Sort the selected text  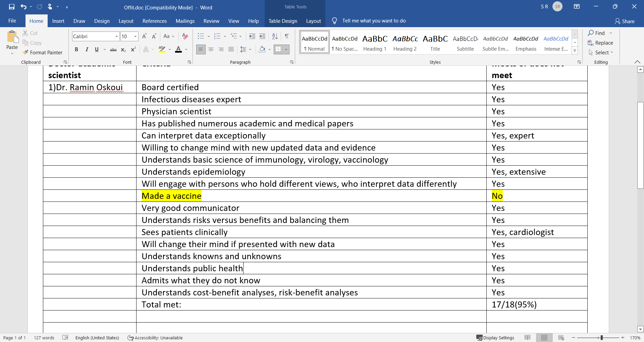[275, 36]
